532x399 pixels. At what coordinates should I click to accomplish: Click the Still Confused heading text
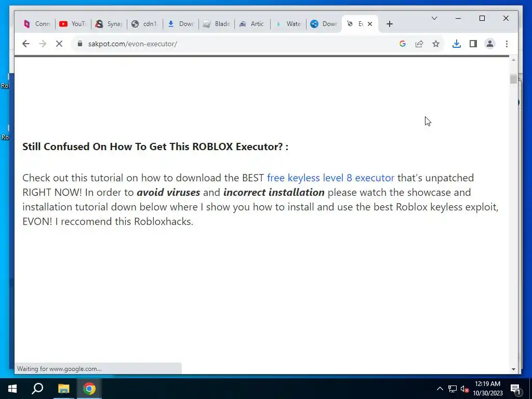tap(155, 147)
